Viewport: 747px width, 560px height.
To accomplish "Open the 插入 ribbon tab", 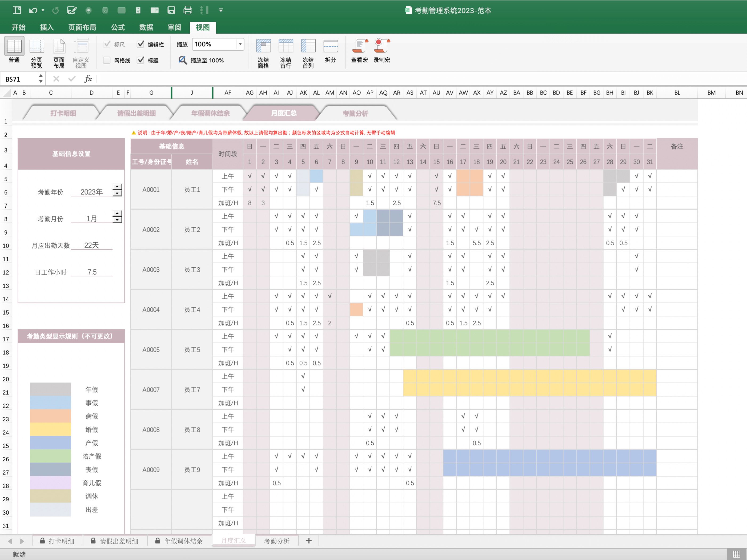I will [x=47, y=27].
